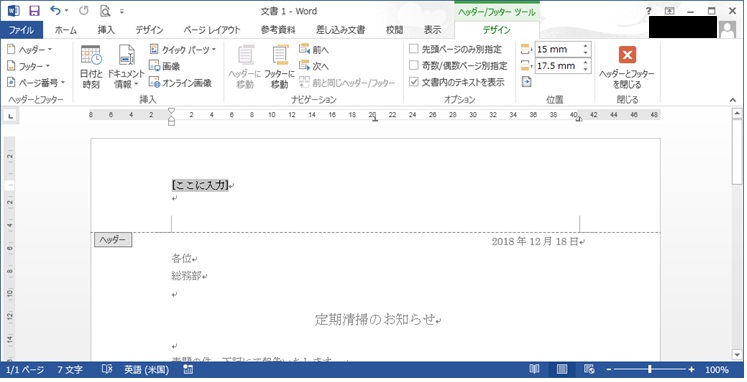Screen dimensions: 747x382
Task: Open the フッター dropdown in ribbon
Action: coord(29,66)
